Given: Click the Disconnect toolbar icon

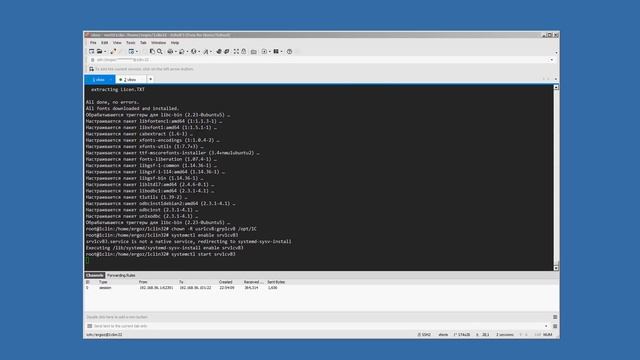Looking at the screenshot, I should pyautogui.click(x=113, y=51).
